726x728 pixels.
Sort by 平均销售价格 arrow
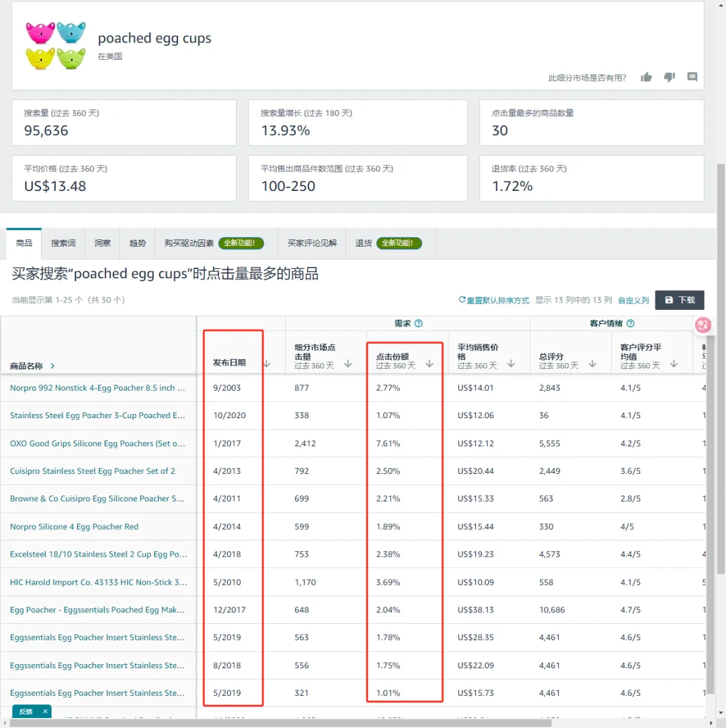click(x=511, y=364)
